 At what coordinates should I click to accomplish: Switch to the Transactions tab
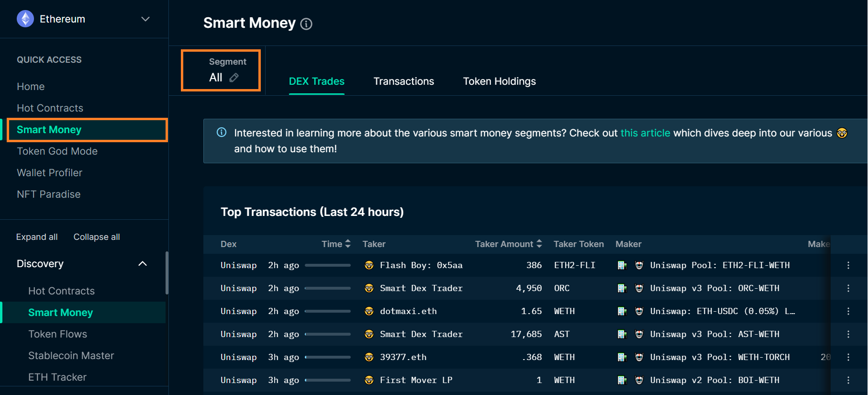click(x=404, y=81)
